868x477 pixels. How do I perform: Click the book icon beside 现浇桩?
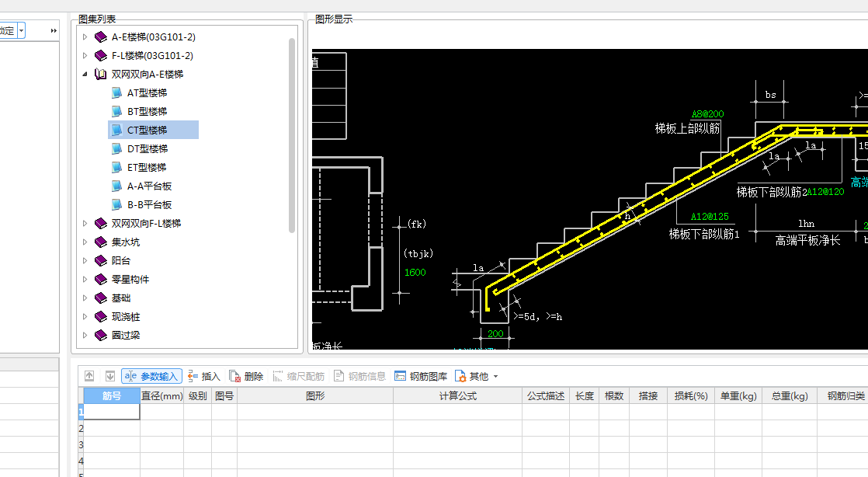101,316
